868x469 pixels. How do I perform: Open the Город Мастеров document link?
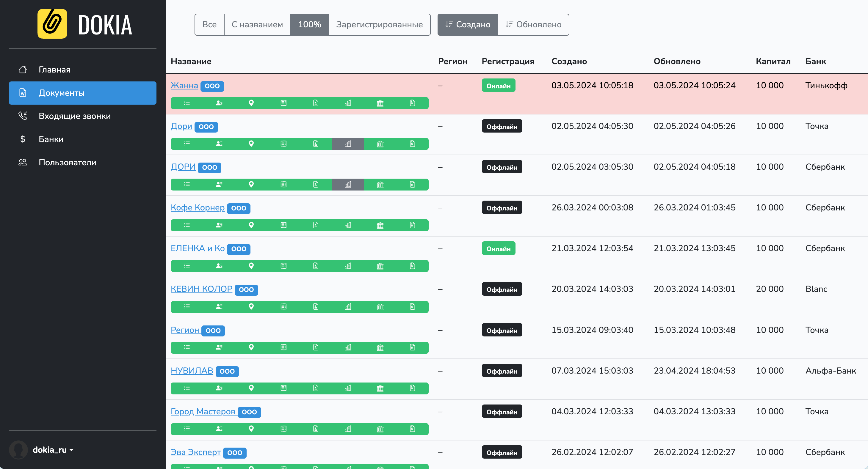point(203,411)
